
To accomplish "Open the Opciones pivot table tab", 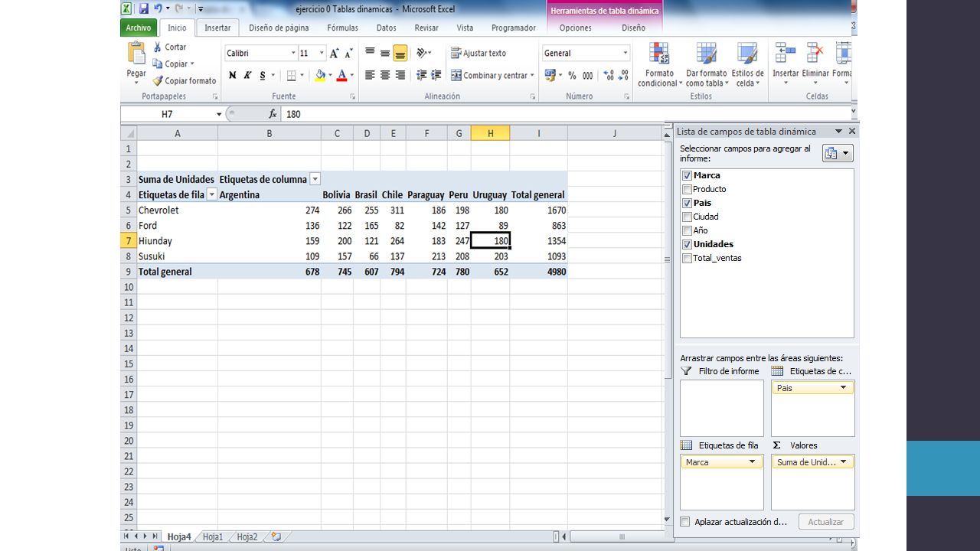I will click(576, 28).
